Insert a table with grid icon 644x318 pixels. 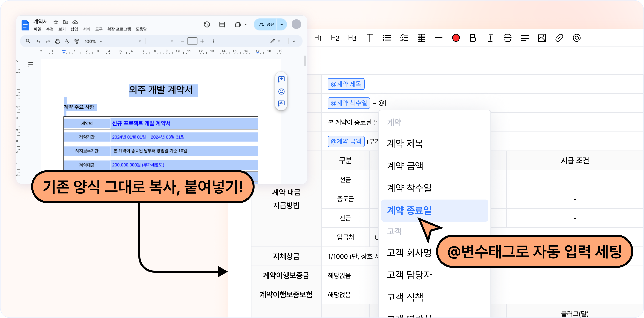point(421,38)
